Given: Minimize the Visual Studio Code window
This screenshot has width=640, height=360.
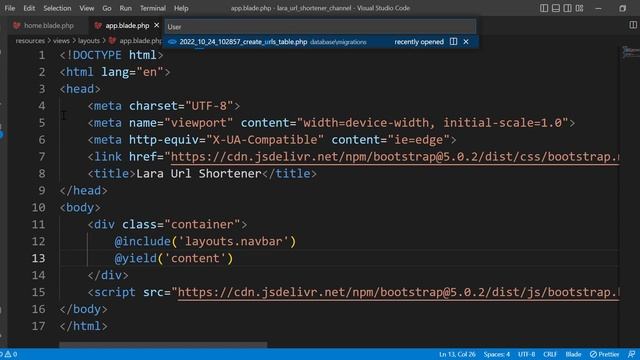Looking at the screenshot, I should click(598, 8).
